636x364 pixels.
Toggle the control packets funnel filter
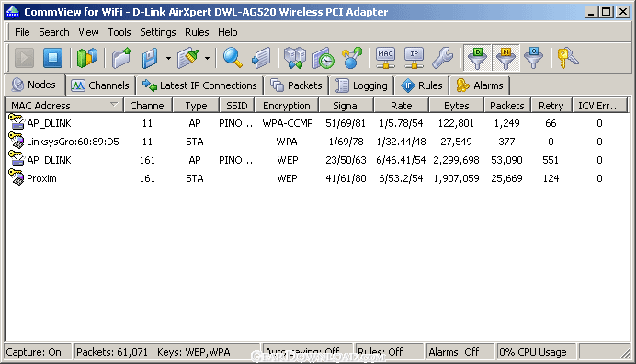tap(534, 58)
